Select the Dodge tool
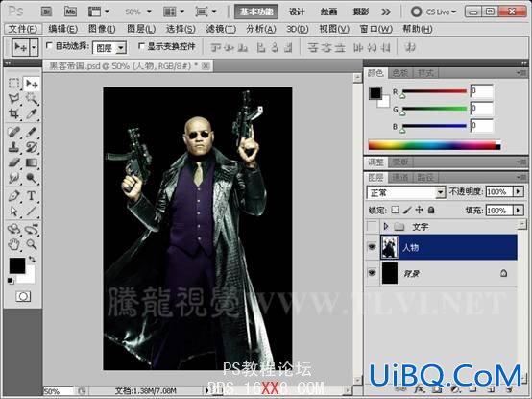Viewport: 532px width, 399px height. pyautogui.click(x=32, y=178)
